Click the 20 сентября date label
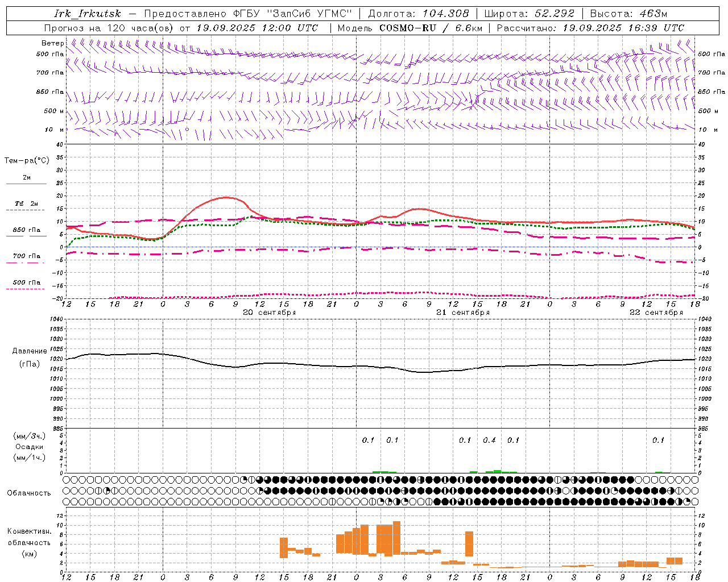 coord(270,313)
